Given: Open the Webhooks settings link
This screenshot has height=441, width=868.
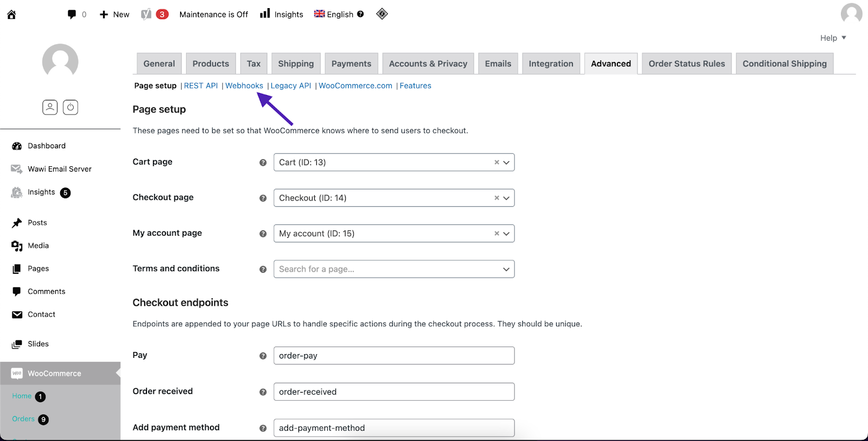Looking at the screenshot, I should (244, 86).
